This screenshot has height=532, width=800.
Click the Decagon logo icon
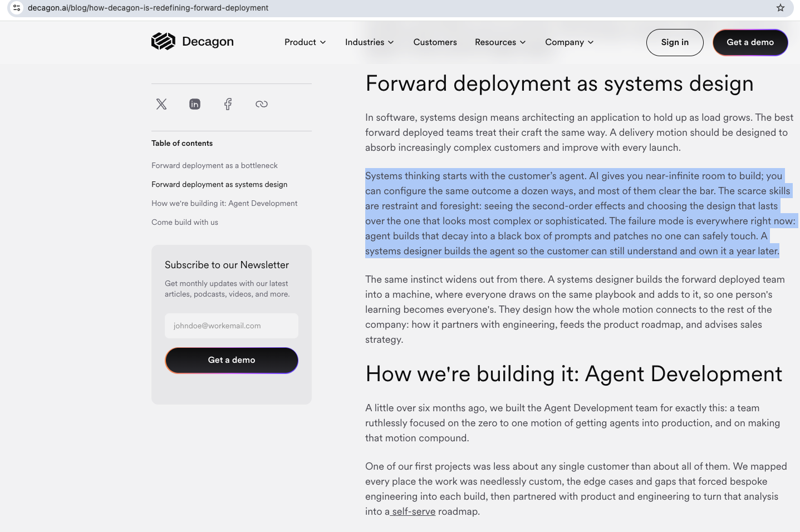tap(163, 42)
